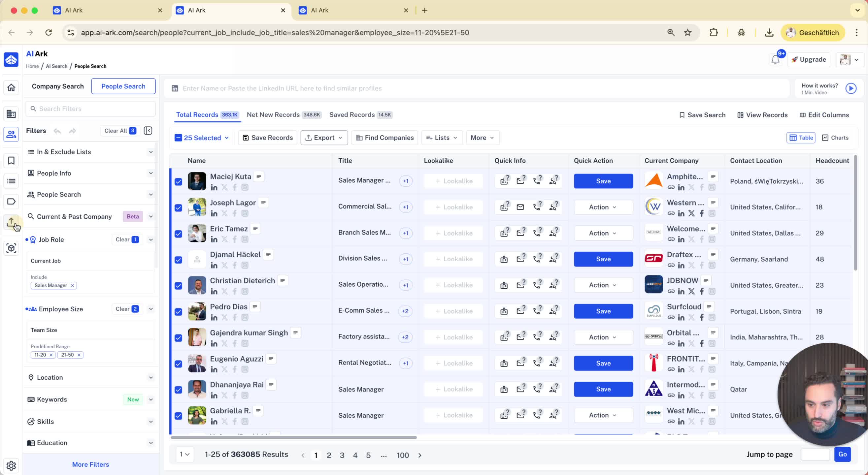The width and height of the screenshot is (868, 475).
Task: Click More Filters link
Action: click(90, 464)
